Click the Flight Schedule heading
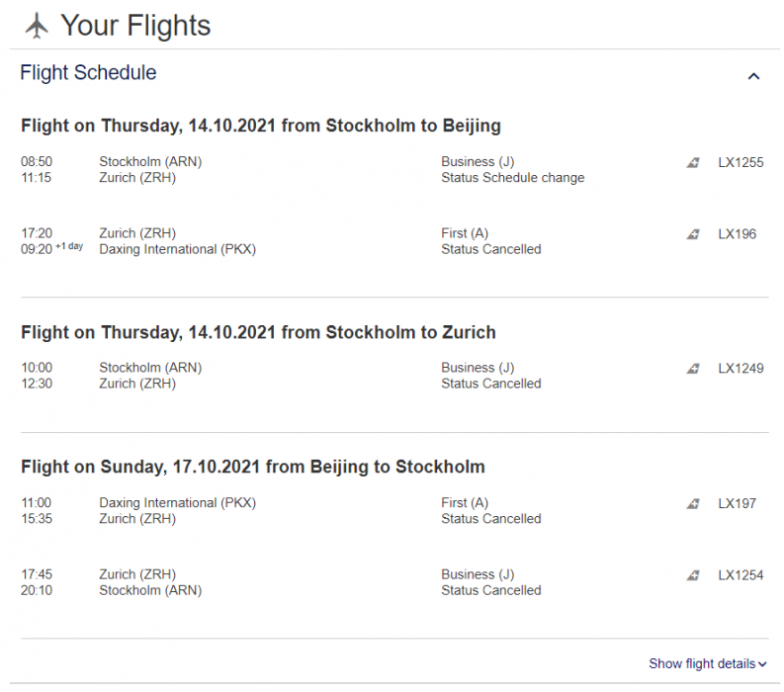 [x=88, y=73]
